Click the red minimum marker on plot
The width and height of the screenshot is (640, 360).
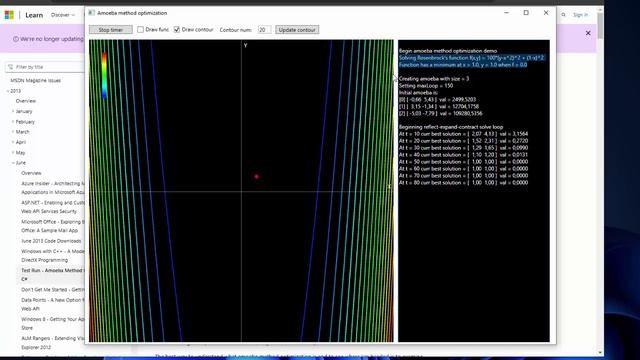(256, 177)
